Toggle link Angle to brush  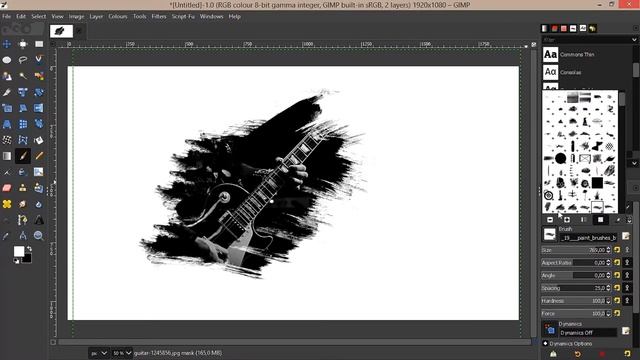click(627, 275)
